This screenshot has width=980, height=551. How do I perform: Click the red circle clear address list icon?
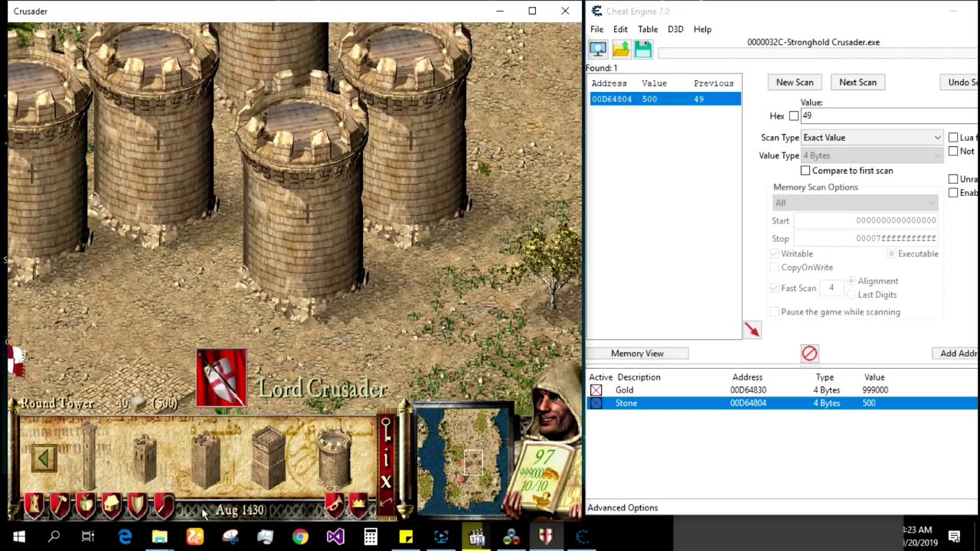[x=809, y=353]
